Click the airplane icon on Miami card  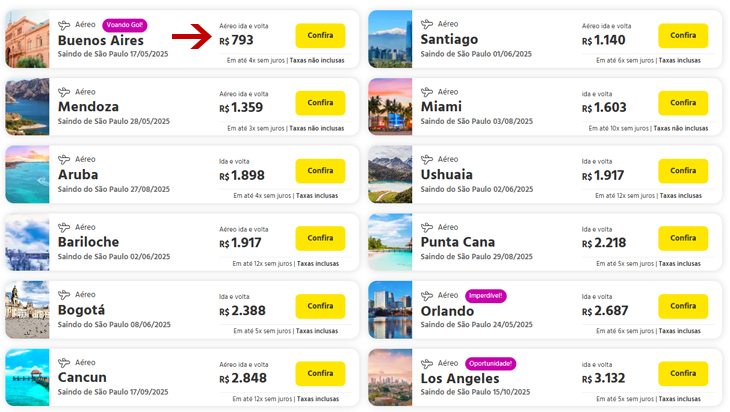427,92
